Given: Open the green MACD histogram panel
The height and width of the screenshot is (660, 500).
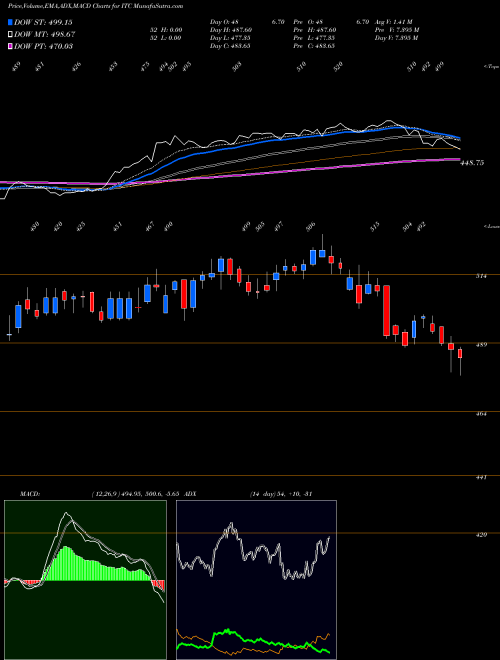Looking at the screenshot, I should [85, 580].
